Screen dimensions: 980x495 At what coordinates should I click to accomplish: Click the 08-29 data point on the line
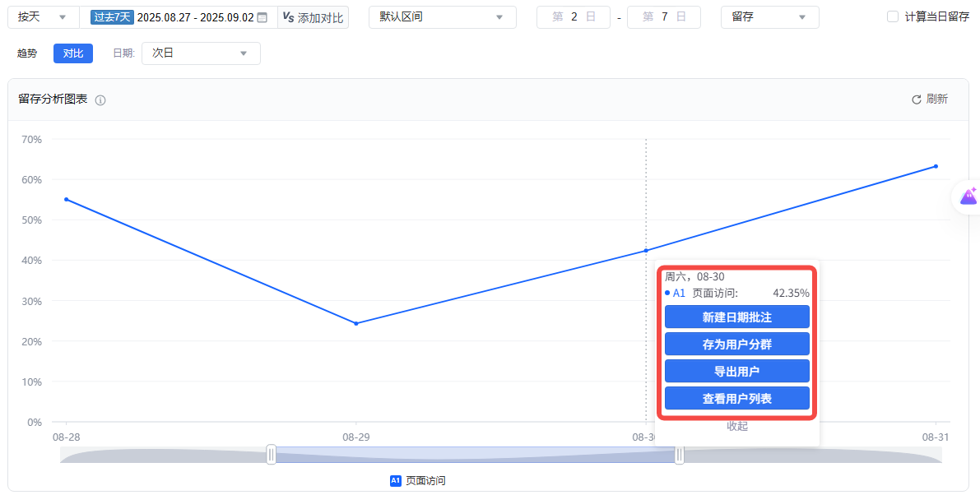pyautogui.click(x=356, y=323)
